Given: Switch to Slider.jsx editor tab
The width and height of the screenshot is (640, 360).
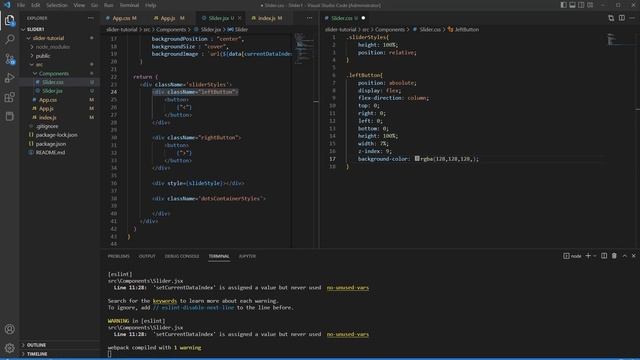Looking at the screenshot, I should coord(218,18).
